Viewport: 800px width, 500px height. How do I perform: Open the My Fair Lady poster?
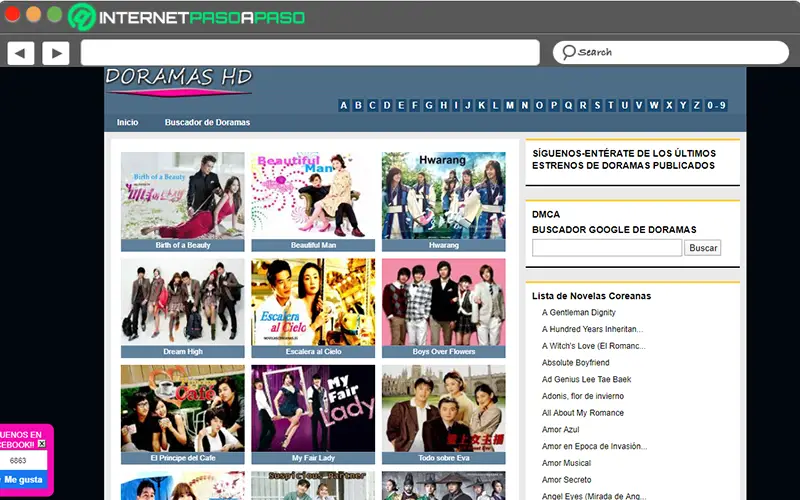point(313,408)
